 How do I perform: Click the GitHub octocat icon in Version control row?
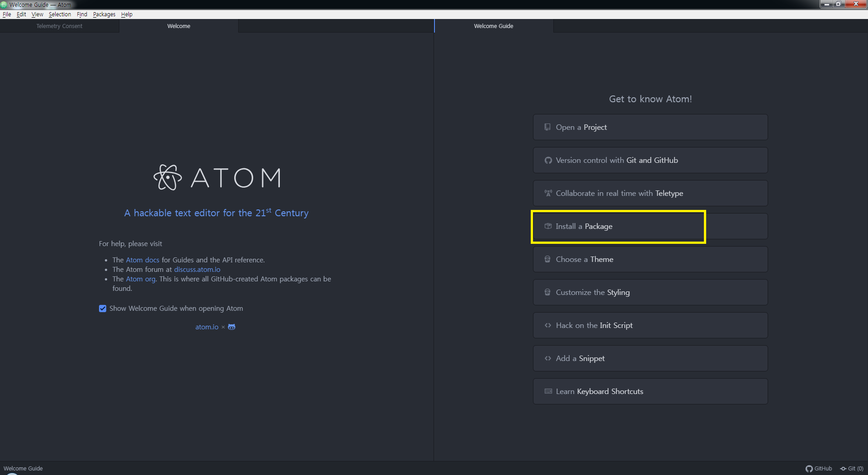[x=548, y=160]
